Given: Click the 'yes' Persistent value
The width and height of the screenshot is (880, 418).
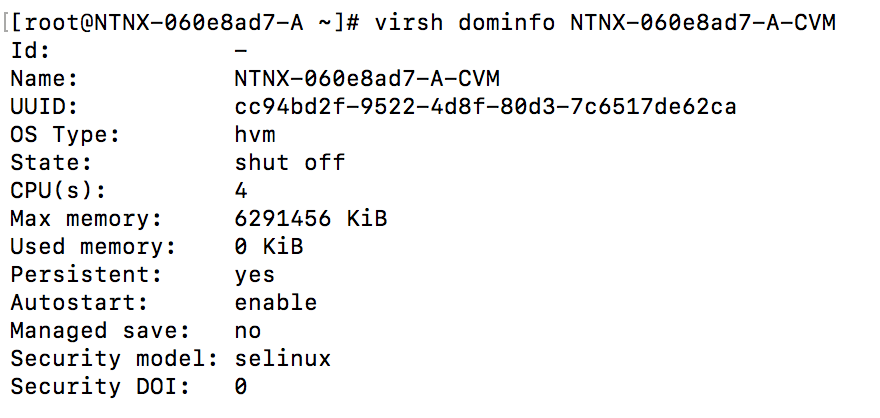Looking at the screenshot, I should tap(255, 274).
